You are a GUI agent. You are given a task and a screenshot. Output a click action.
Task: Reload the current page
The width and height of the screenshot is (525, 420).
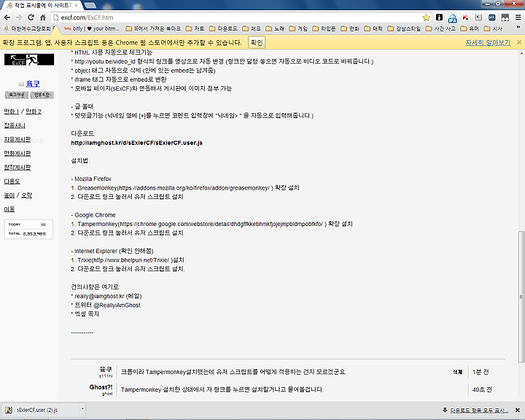point(31,17)
